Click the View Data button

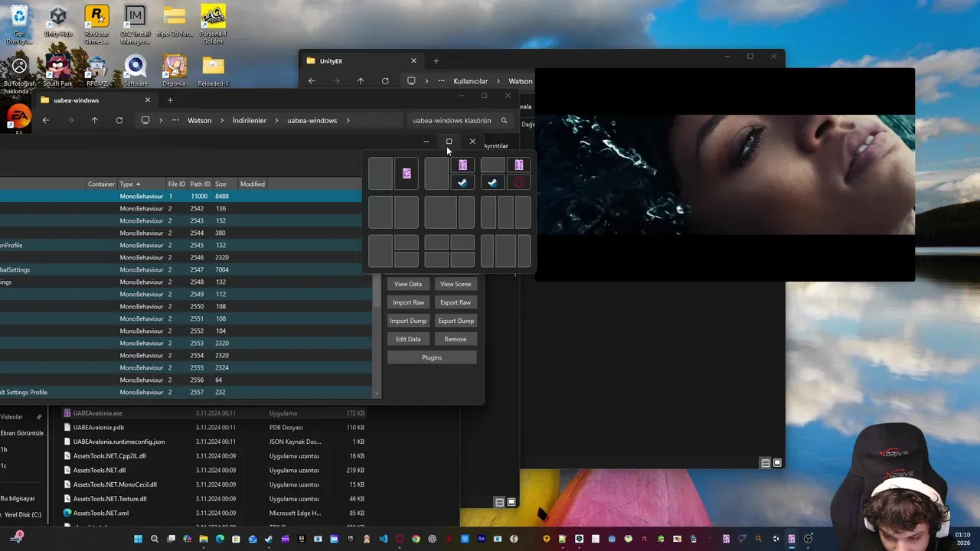(x=408, y=284)
